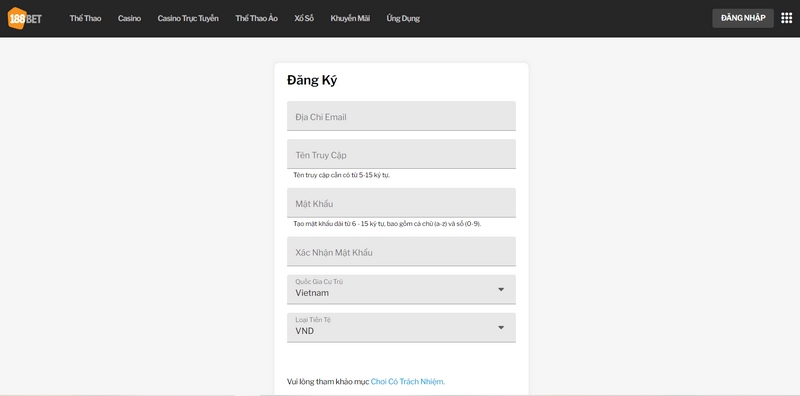The image size is (800, 396).
Task: Go to Casino section
Action: [129, 18]
